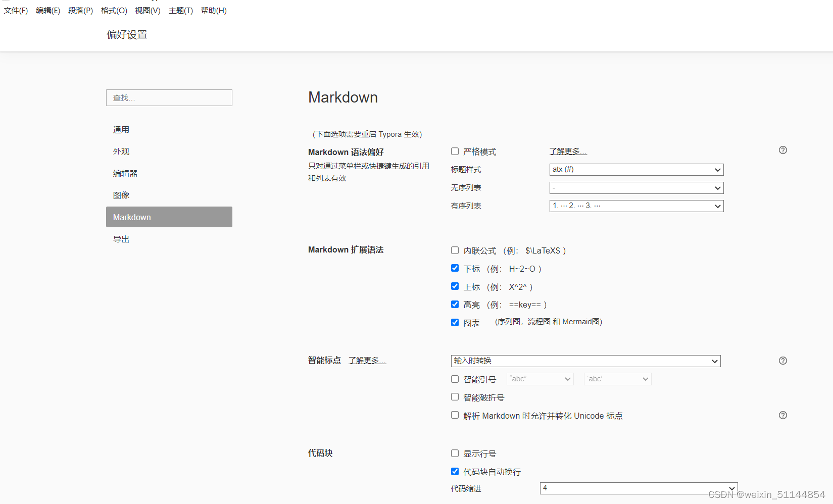This screenshot has width=833, height=504.
Task: Open 输入时转换 smart punctuation dropdown
Action: 585,361
